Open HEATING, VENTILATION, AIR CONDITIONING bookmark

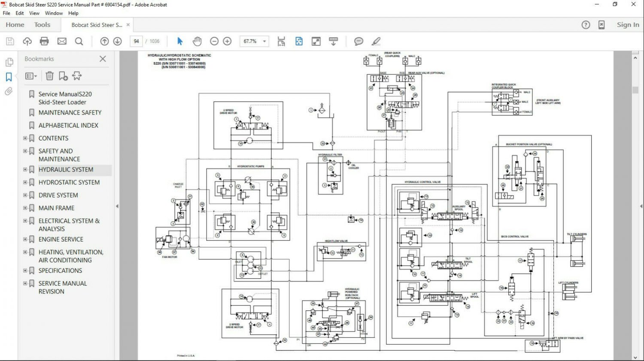click(71, 256)
